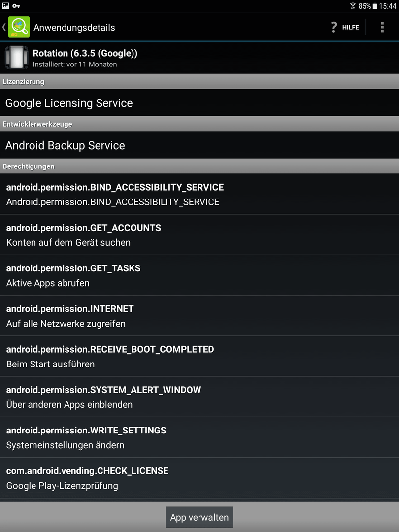This screenshot has width=399, height=532.
Task: Open the INTERNET permission entry
Action: coord(199,316)
